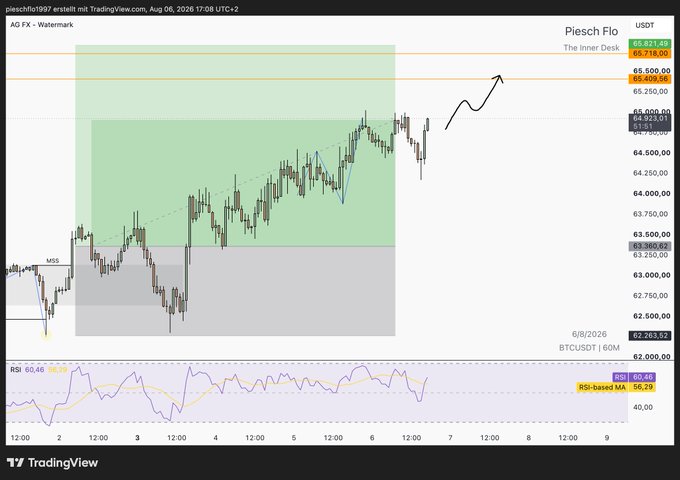Image resolution: width=680 pixels, height=480 pixels.
Task: Click the 62.000,00 price axis value
Action: coord(651,357)
